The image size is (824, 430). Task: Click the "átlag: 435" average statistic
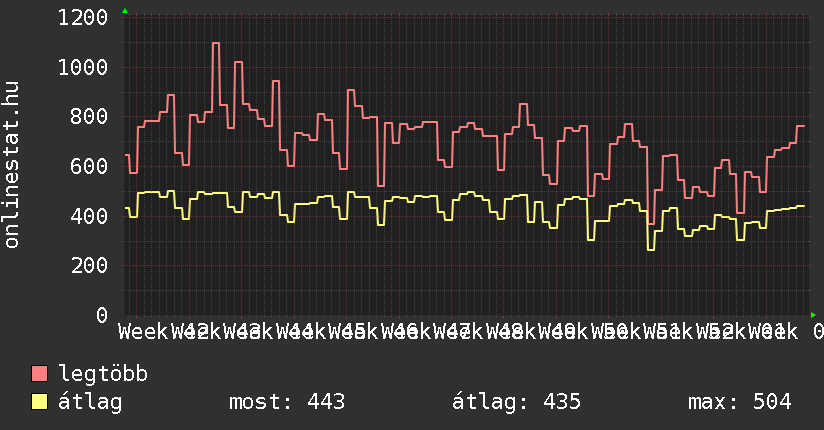pyautogui.click(x=517, y=402)
